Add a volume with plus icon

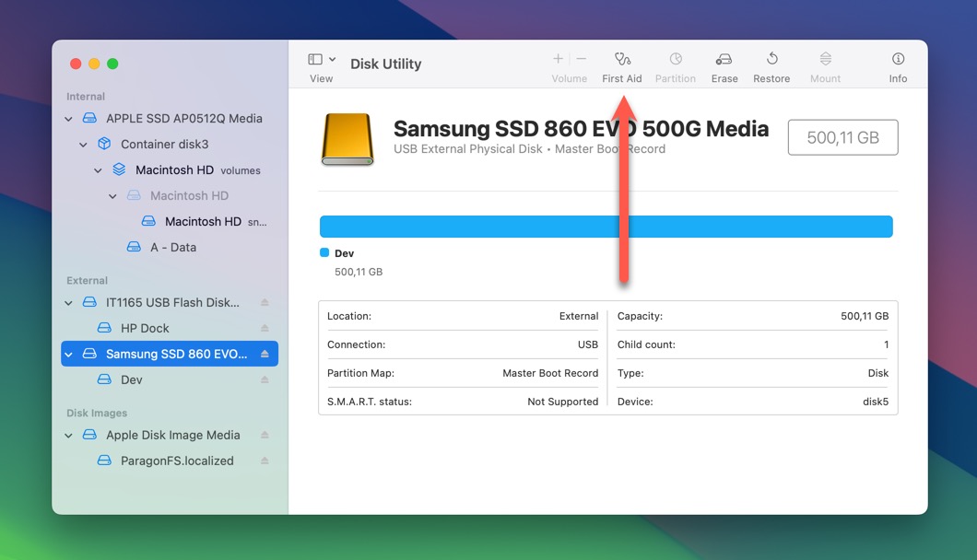point(558,59)
